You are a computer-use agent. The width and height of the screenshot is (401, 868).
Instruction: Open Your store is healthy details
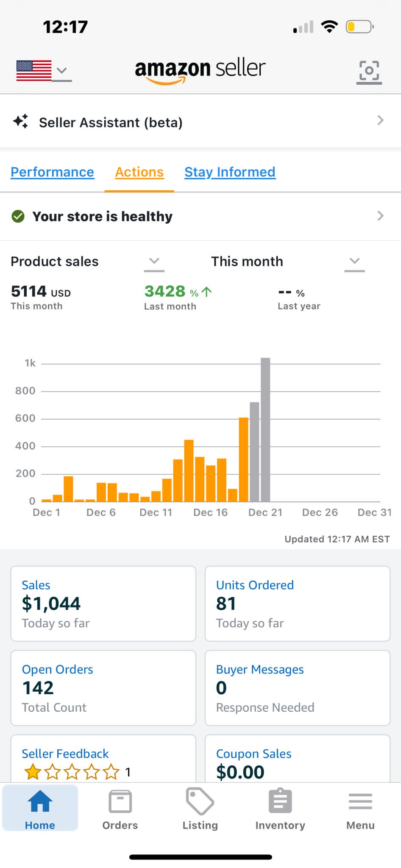[x=200, y=217]
